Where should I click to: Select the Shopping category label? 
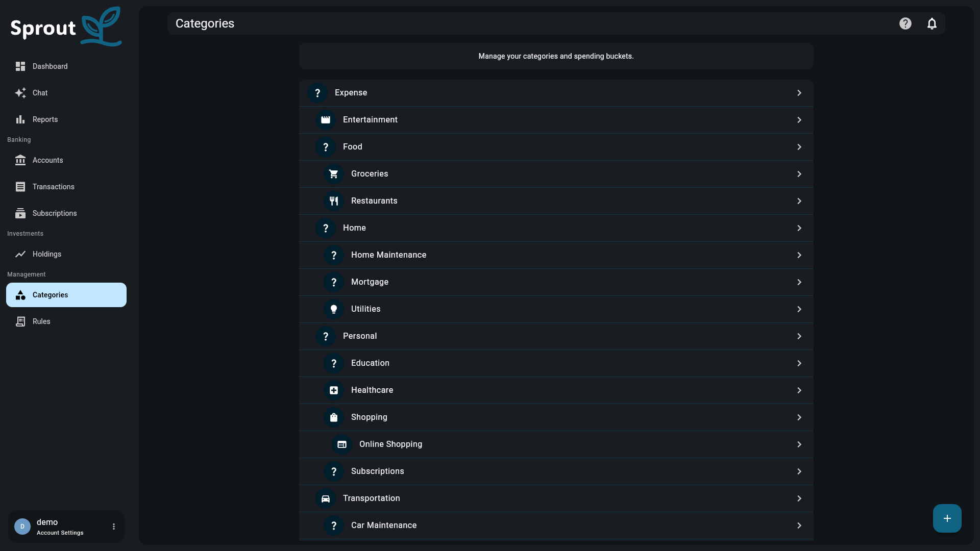(x=369, y=417)
